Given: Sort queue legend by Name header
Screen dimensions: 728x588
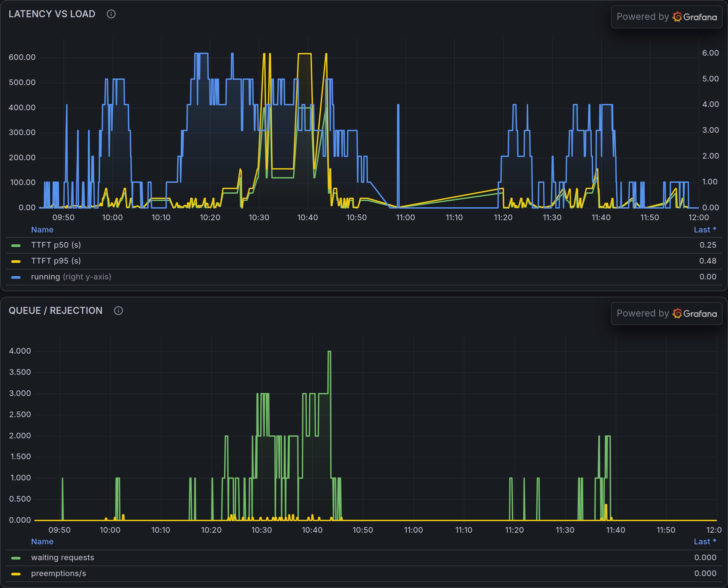Looking at the screenshot, I should point(42,542).
